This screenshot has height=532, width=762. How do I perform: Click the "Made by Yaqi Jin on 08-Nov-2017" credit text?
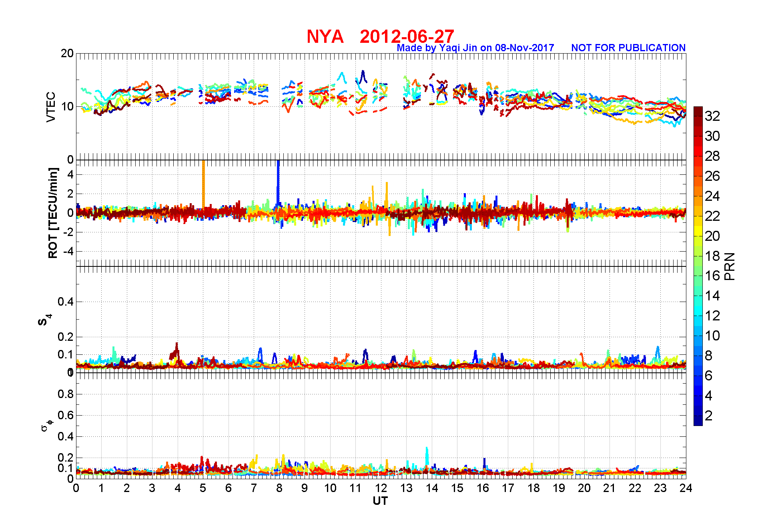[x=475, y=48]
